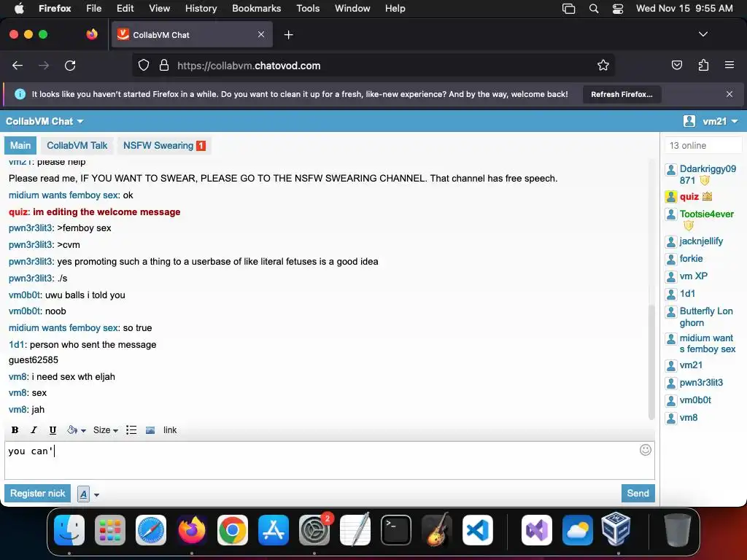The image size is (747, 560).
Task: Click the Send button
Action: click(x=638, y=494)
